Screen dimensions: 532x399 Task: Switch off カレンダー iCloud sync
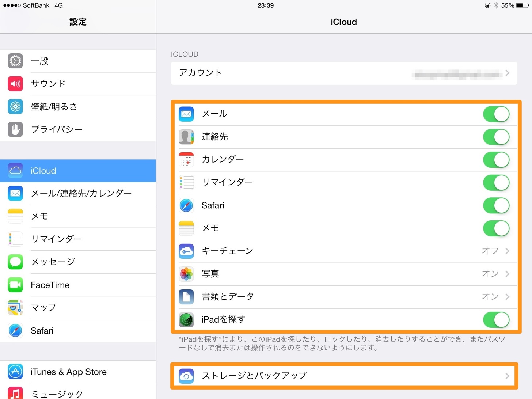click(x=496, y=160)
